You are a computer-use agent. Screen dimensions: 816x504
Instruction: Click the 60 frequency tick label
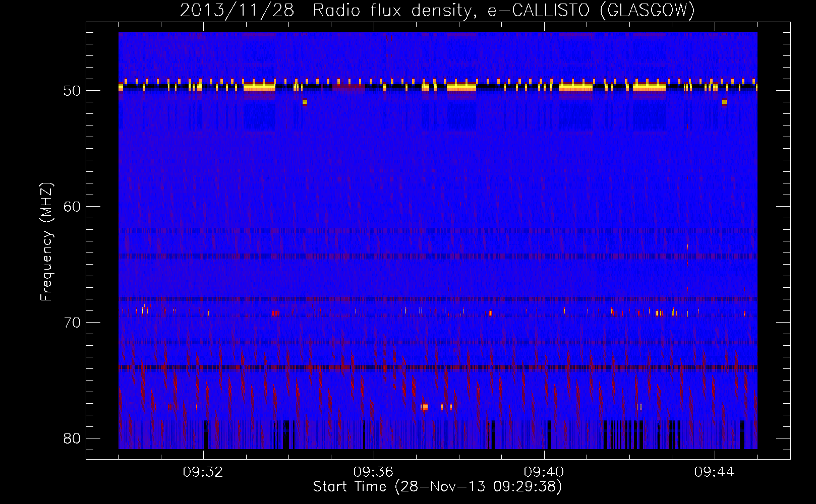pyautogui.click(x=73, y=207)
